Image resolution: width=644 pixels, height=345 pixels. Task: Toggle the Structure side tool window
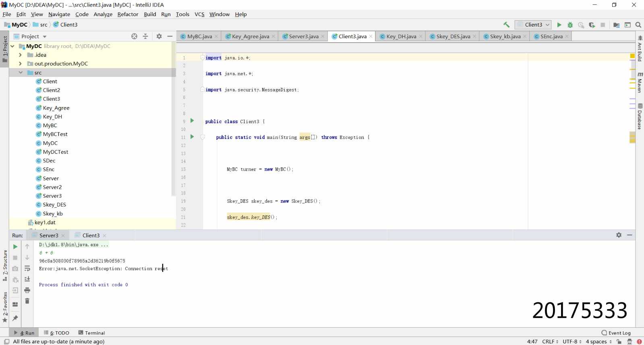coord(5,266)
